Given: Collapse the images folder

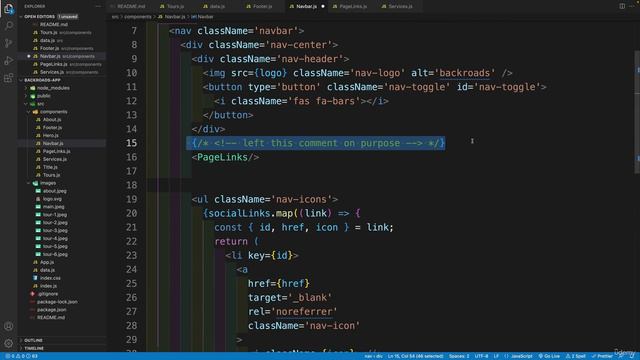Looking at the screenshot, I should 29,183.
